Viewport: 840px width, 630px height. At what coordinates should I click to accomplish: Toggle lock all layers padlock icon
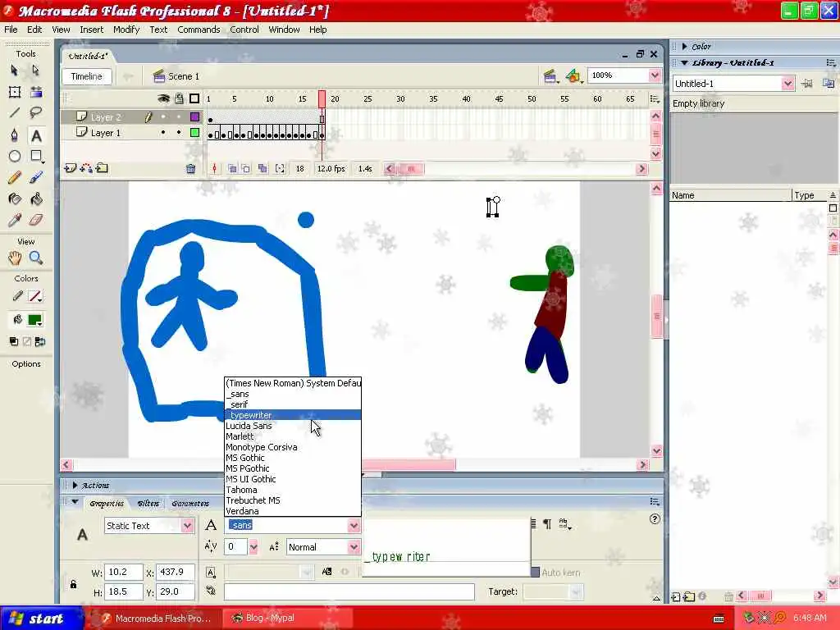[x=179, y=98]
